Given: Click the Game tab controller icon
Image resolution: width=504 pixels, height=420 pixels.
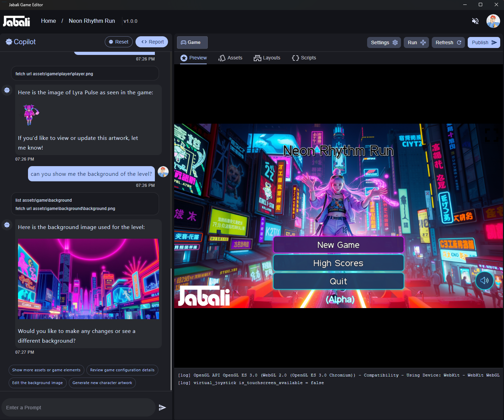Looking at the screenshot, I should [x=184, y=42].
